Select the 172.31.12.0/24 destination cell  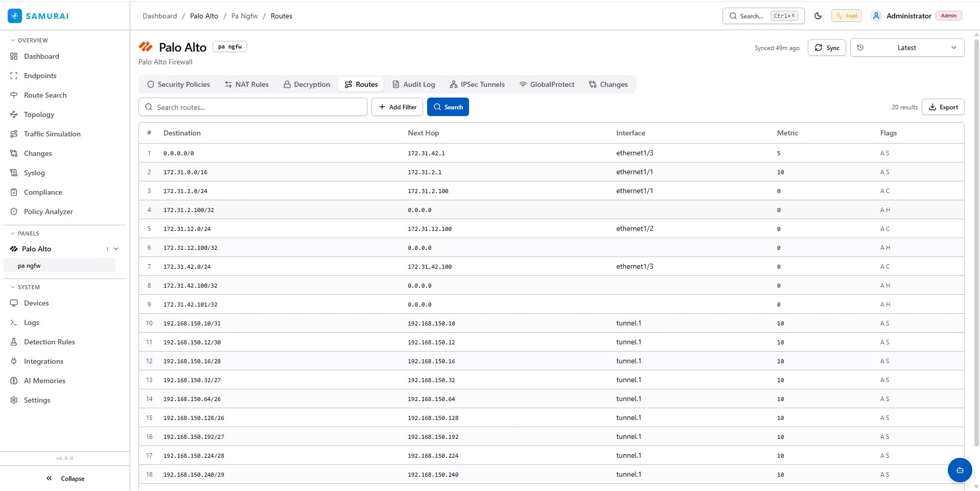pos(187,229)
